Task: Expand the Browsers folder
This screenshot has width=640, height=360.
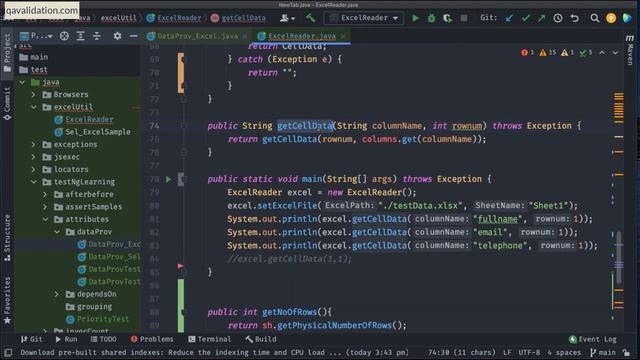Action: (33, 95)
